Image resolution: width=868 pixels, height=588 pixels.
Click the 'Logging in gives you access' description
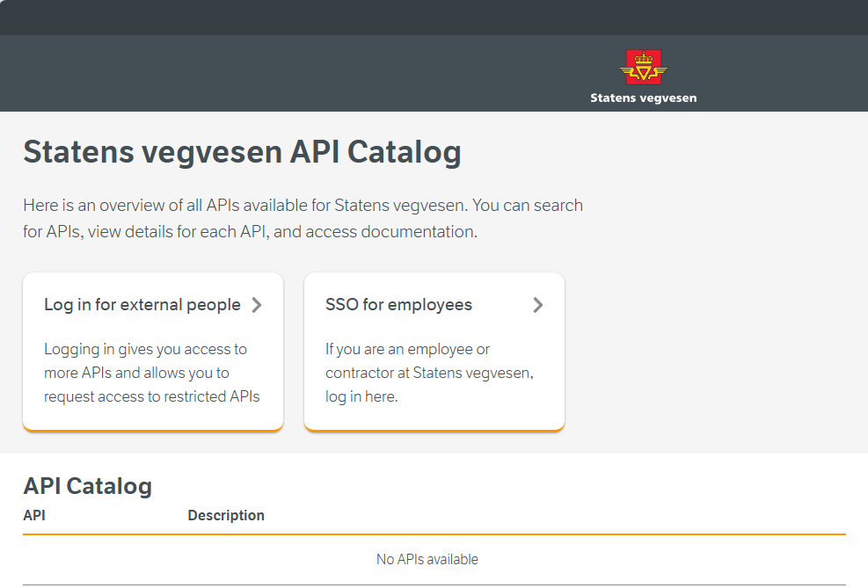click(x=151, y=373)
